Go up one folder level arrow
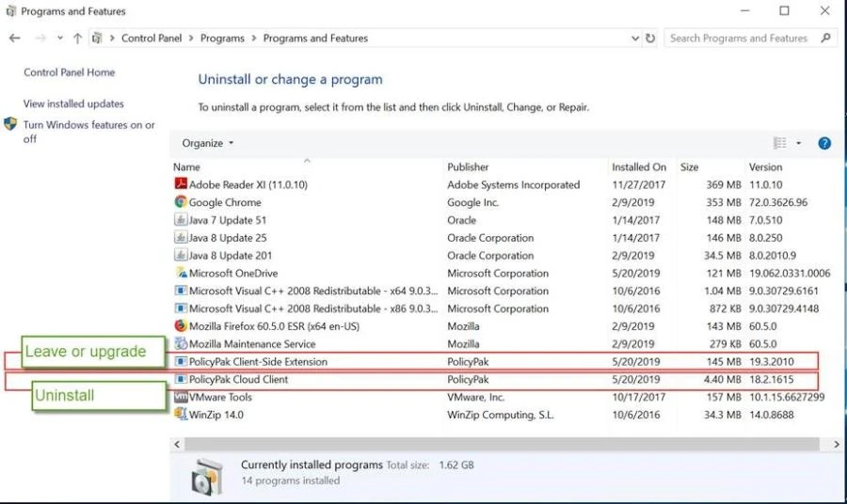Viewport: 847px width, 504px height. (x=77, y=39)
